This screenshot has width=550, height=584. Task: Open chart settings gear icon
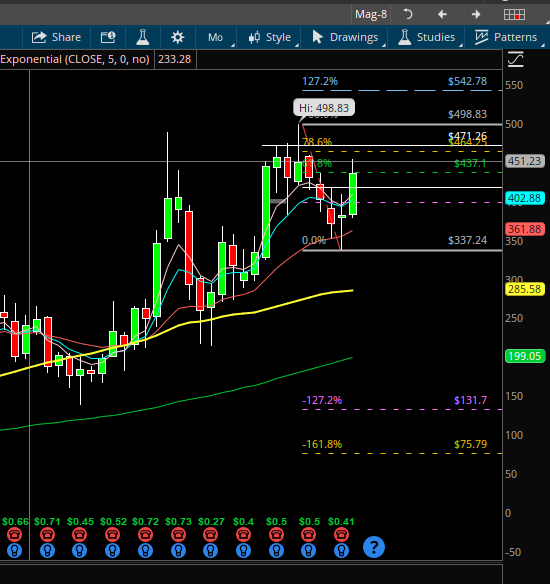[x=178, y=37]
